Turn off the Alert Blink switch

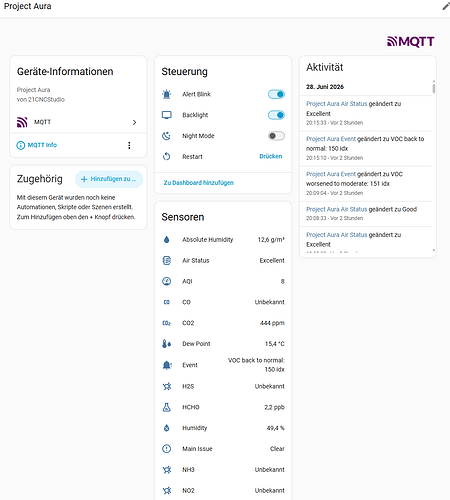point(276,94)
